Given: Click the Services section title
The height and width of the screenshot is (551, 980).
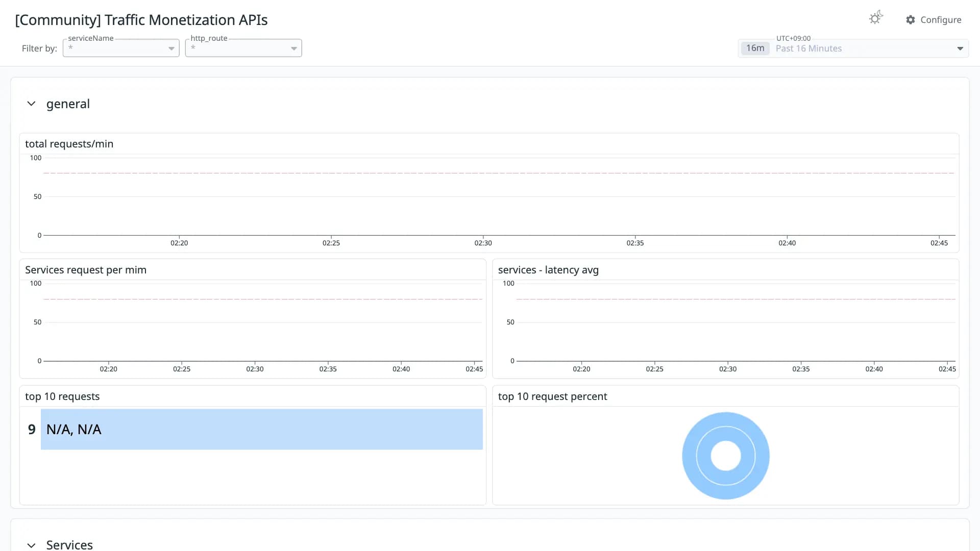Looking at the screenshot, I should click(69, 545).
